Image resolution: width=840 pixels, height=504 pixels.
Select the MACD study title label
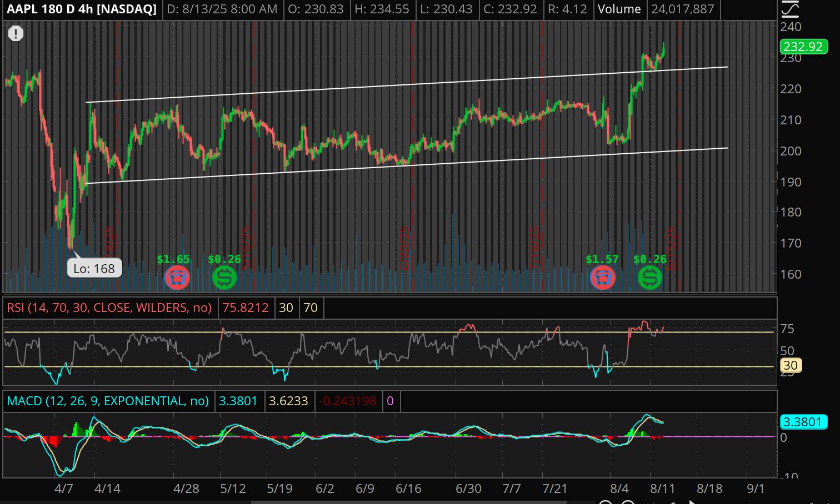(x=108, y=401)
